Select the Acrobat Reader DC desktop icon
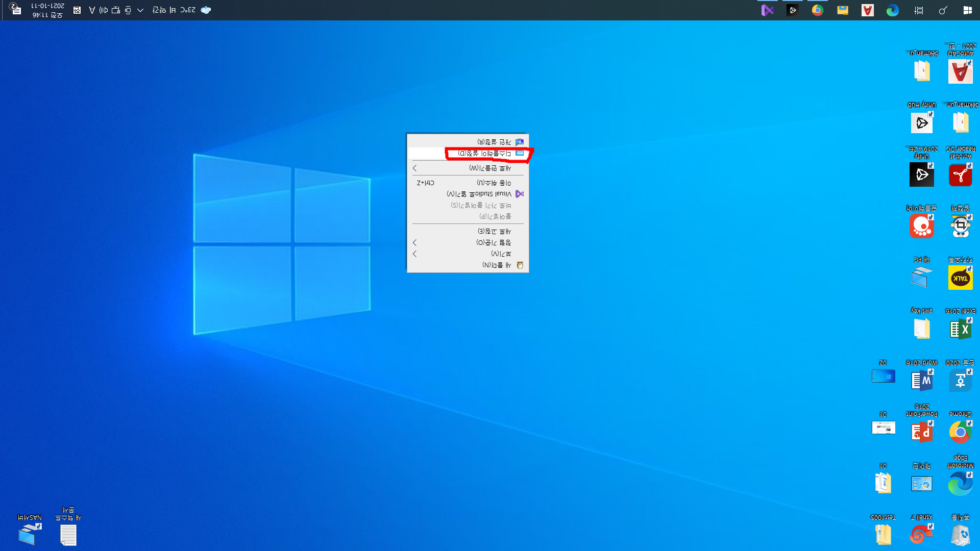The height and width of the screenshot is (551, 980). (x=960, y=167)
